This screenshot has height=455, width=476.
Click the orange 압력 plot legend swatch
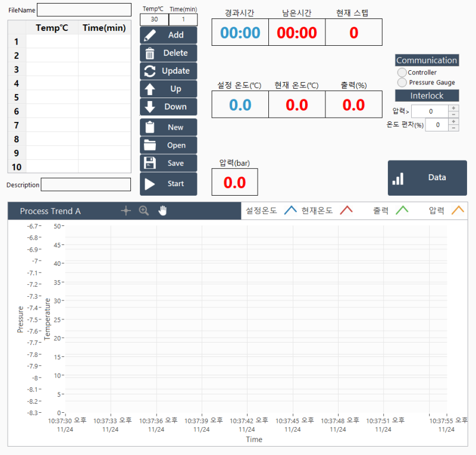pyautogui.click(x=458, y=210)
